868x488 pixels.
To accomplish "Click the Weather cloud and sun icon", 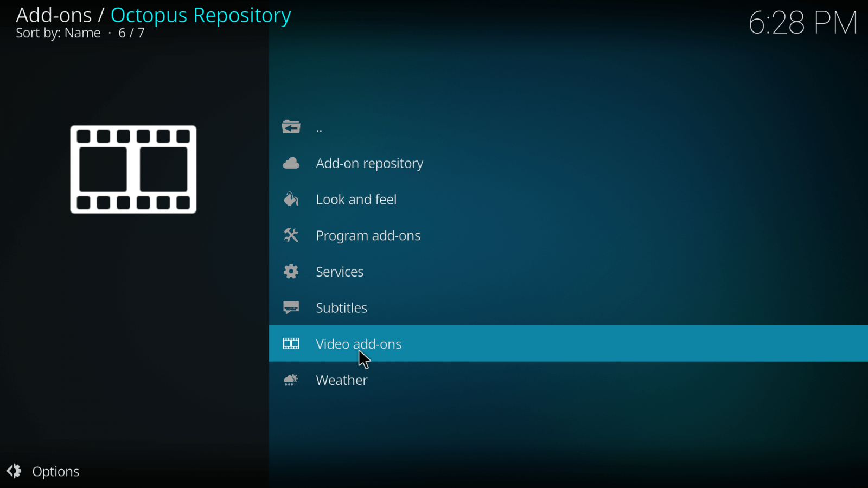I will tap(291, 380).
